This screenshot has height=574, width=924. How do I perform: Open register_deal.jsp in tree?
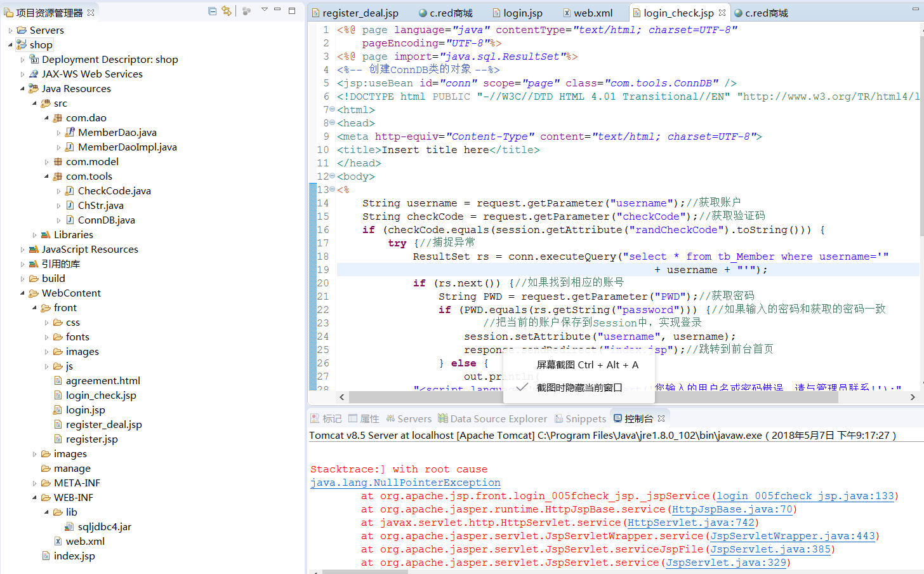104,425
